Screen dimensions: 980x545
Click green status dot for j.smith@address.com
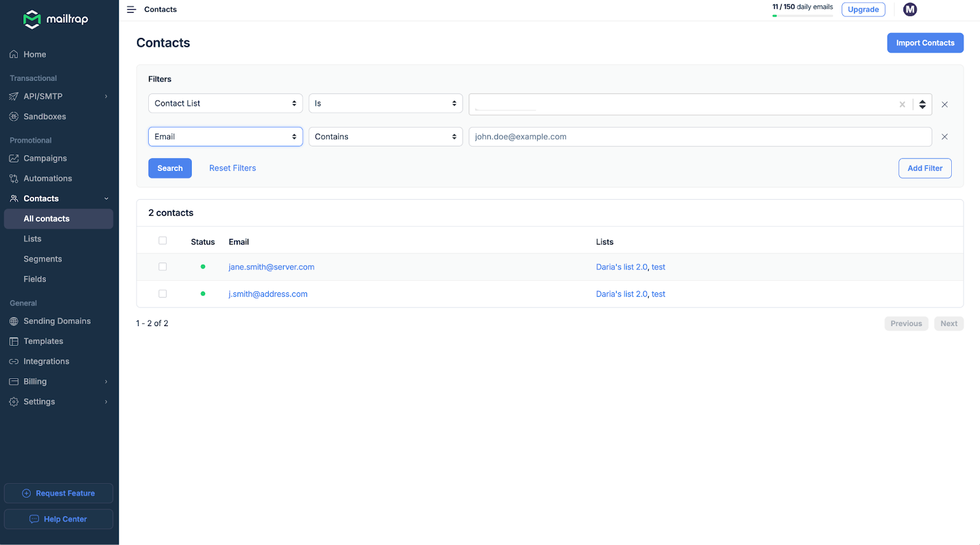pyautogui.click(x=203, y=294)
